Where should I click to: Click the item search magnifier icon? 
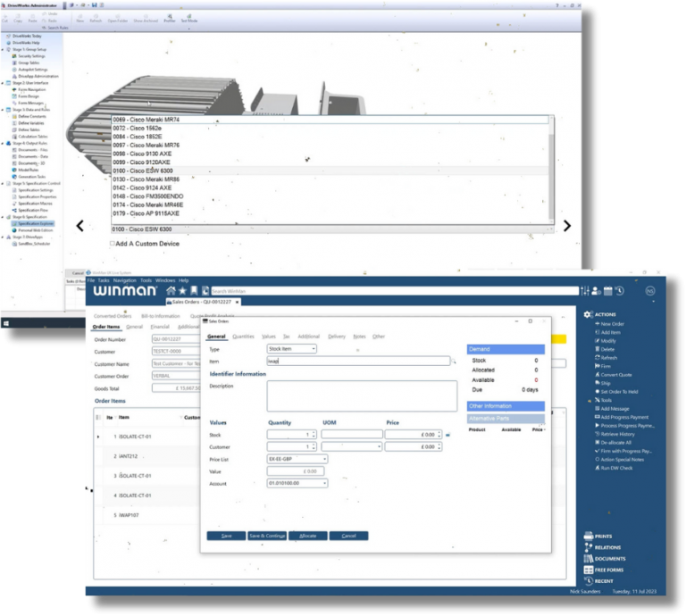(x=454, y=362)
